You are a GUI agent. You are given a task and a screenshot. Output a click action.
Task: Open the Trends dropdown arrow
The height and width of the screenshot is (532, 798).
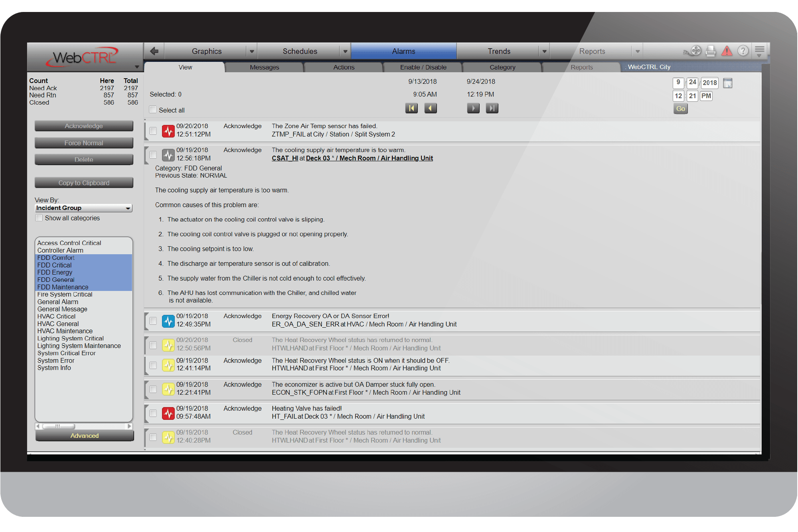(x=544, y=51)
